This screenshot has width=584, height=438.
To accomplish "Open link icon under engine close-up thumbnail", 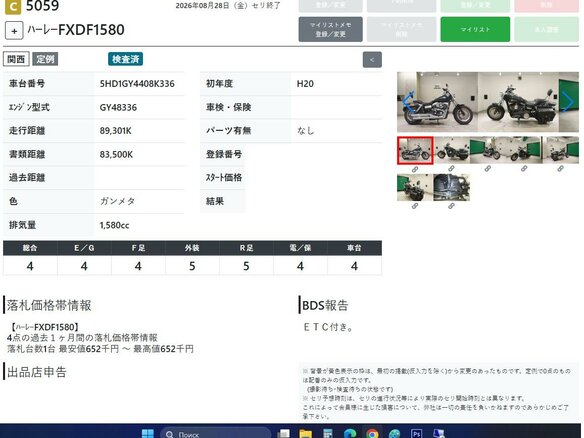I will pos(451,206).
